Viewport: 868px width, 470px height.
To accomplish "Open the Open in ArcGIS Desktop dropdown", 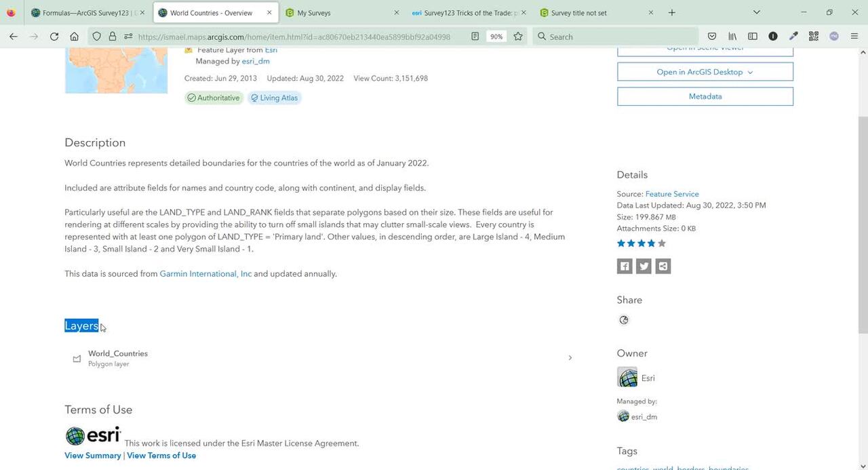I will (705, 72).
